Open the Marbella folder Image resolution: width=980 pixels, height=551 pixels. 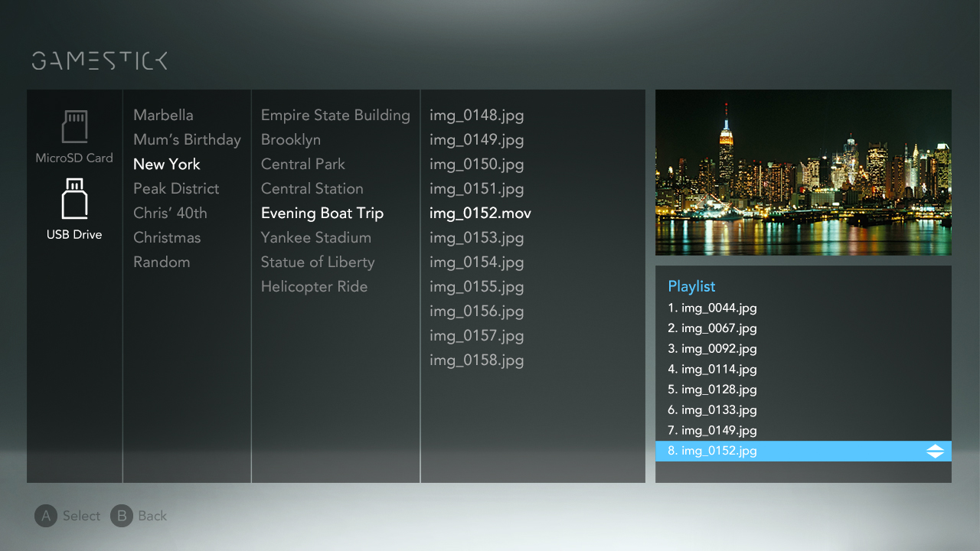coord(163,116)
